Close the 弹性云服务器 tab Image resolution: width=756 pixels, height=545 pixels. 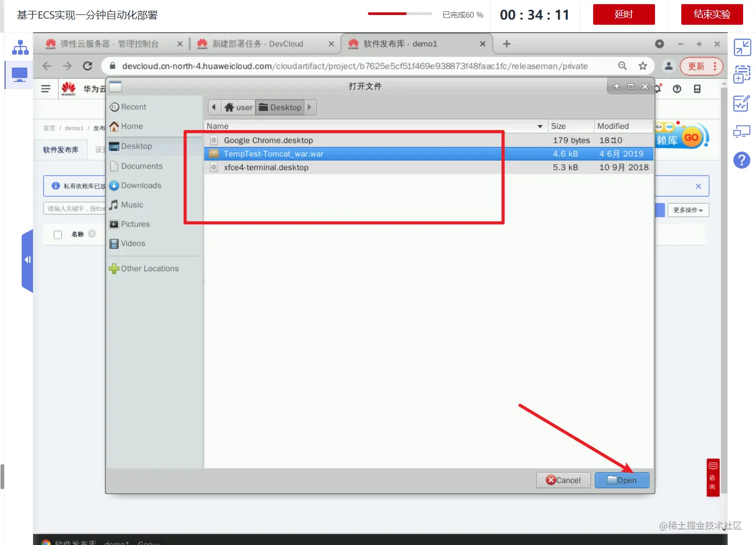click(180, 44)
